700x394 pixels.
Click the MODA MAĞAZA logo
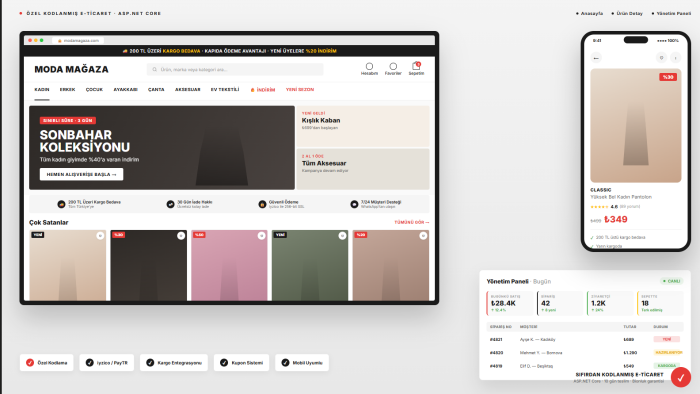pos(71,70)
